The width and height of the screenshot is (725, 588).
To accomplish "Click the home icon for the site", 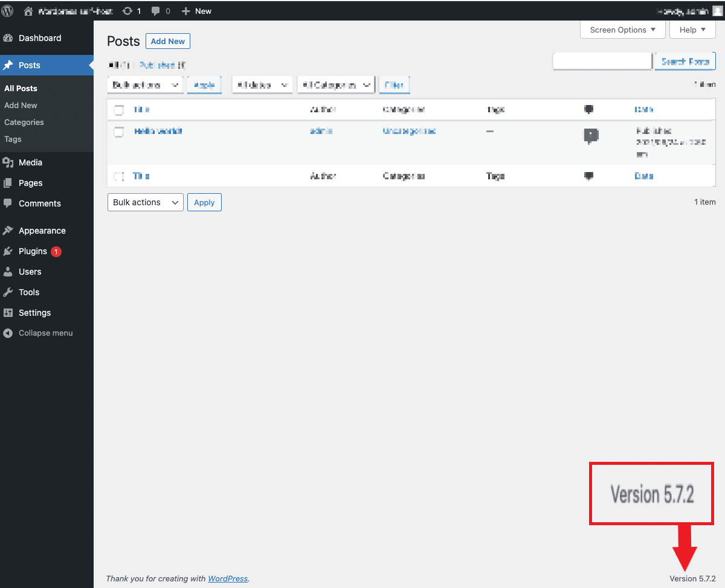I will 28,11.
